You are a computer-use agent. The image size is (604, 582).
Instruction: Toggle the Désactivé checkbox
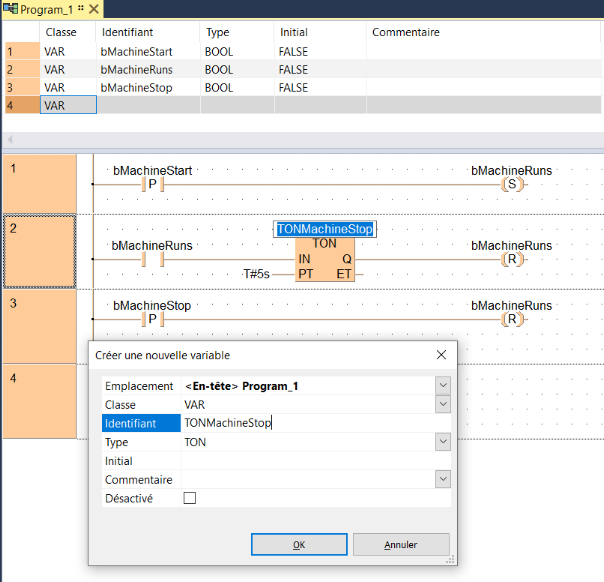[x=190, y=498]
